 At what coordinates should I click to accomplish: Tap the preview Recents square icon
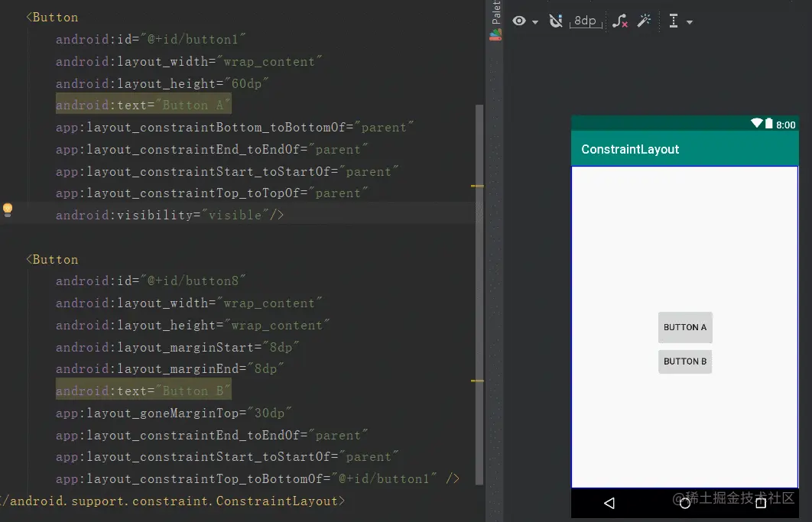click(761, 503)
